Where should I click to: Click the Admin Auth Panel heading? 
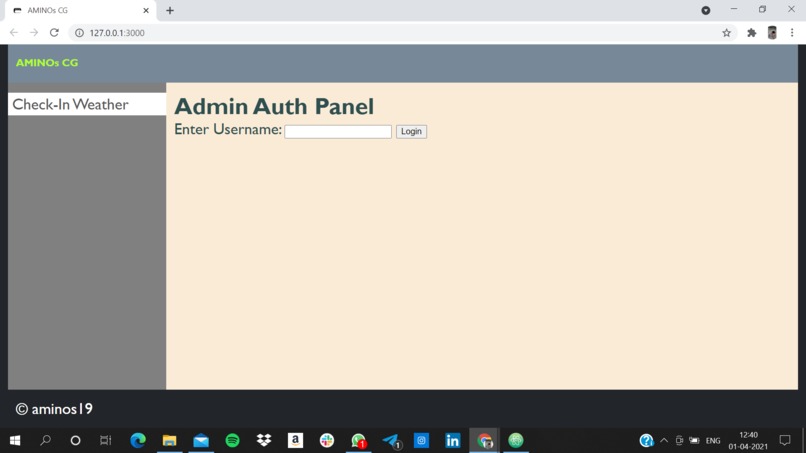[274, 106]
